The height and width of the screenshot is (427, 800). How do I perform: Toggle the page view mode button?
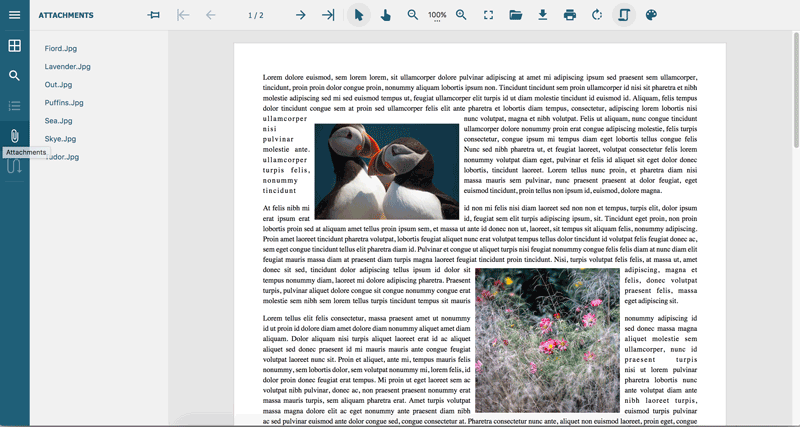624,15
